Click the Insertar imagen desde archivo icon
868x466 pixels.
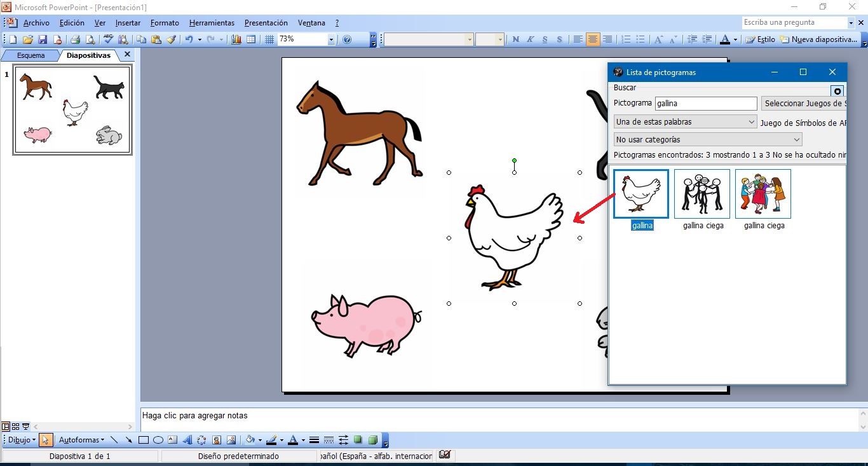tap(232, 439)
